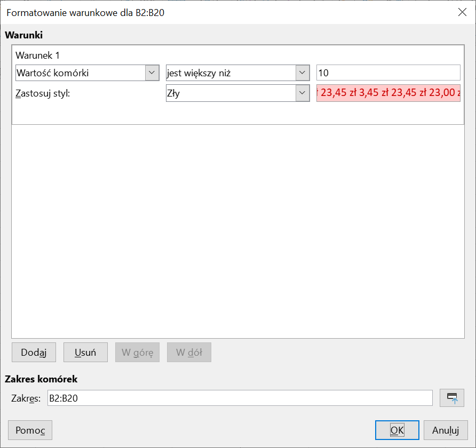Click the 'W górę' move up button
This screenshot has height=448, width=476.
click(137, 353)
